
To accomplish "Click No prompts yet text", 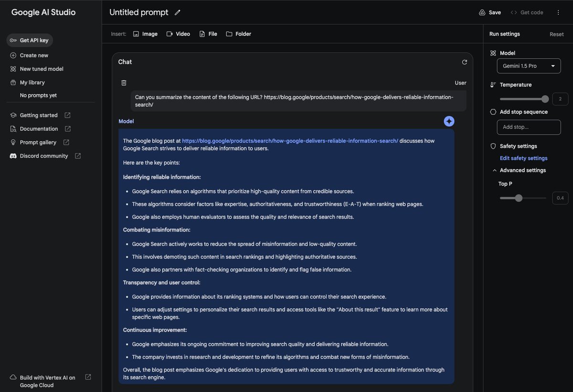I will (38, 95).
